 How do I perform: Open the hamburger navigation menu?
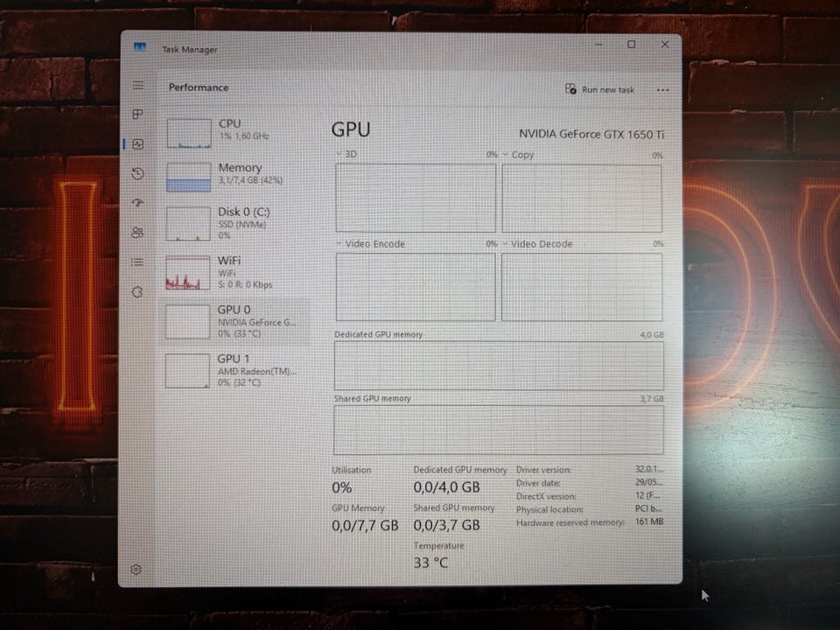pyautogui.click(x=138, y=85)
